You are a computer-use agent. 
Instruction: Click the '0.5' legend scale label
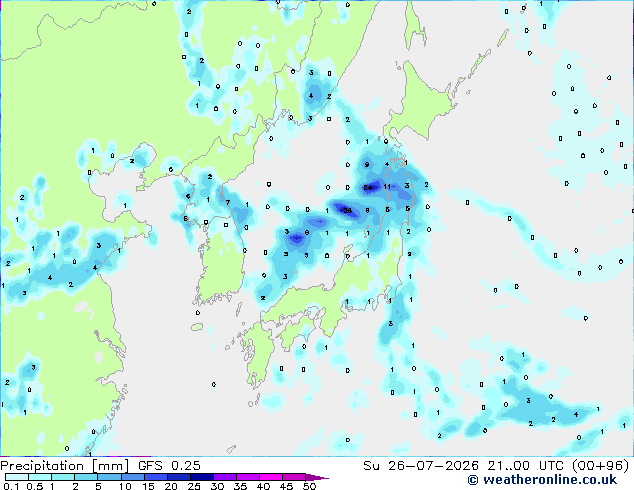click(x=35, y=486)
